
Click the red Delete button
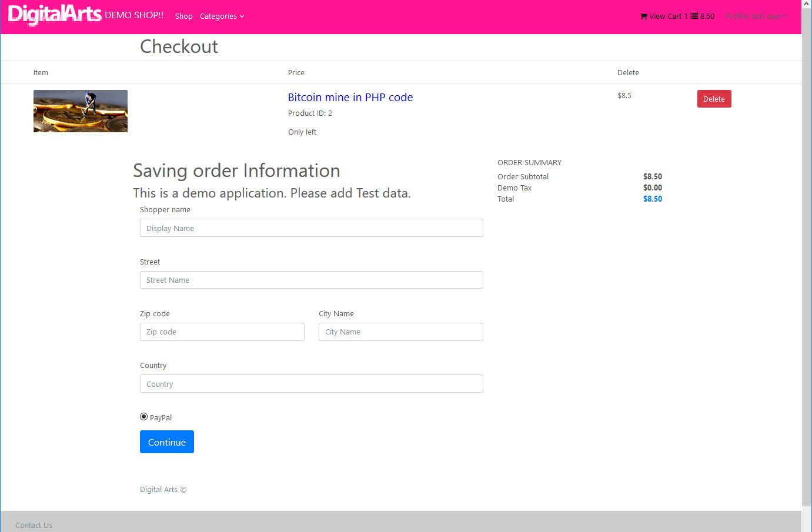(x=714, y=99)
